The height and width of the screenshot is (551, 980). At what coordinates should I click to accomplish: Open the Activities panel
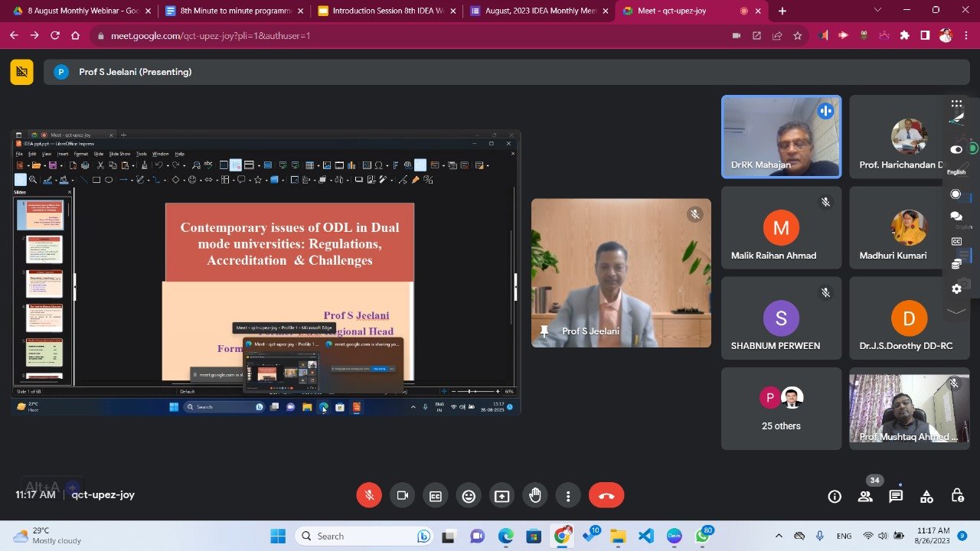pos(926,496)
